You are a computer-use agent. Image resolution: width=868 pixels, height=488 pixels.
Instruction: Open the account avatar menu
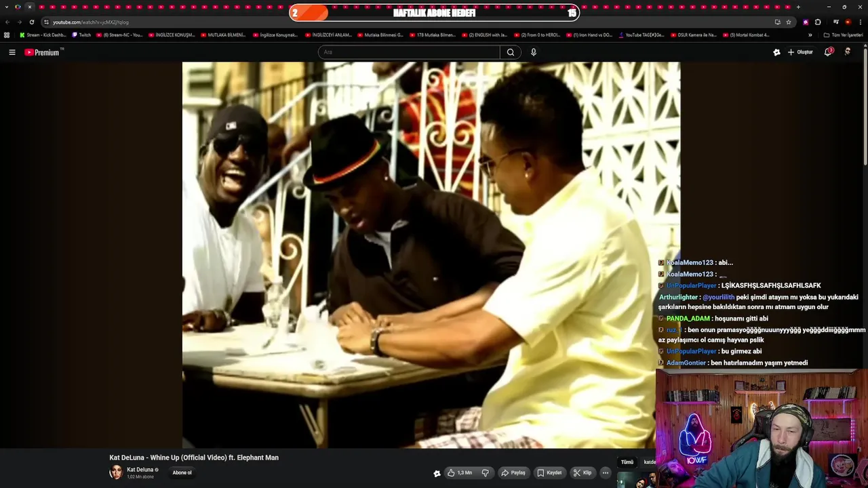point(848,52)
